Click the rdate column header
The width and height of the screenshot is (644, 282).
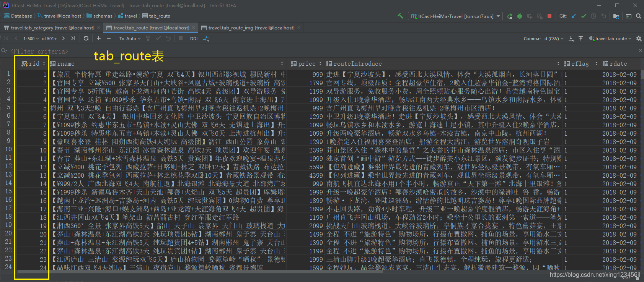(620, 63)
